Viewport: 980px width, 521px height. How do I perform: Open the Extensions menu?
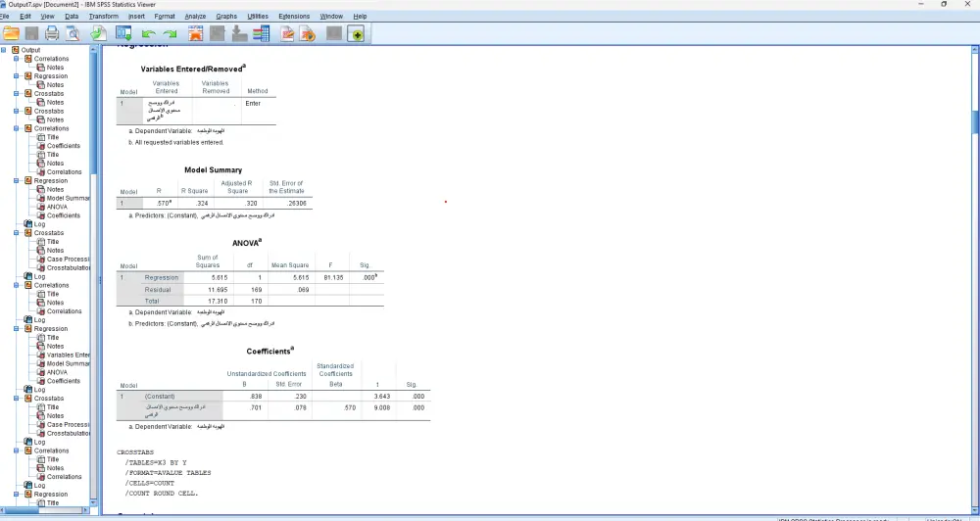coord(294,17)
